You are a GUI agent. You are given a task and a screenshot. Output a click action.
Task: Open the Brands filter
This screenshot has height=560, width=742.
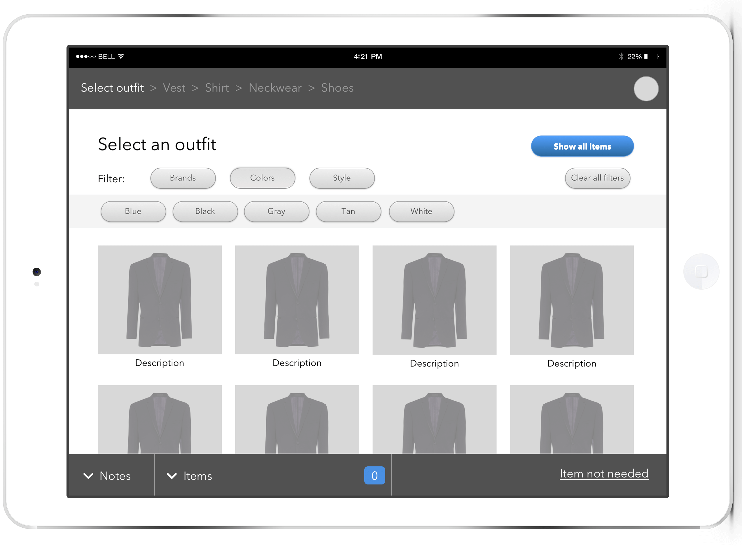point(183,178)
